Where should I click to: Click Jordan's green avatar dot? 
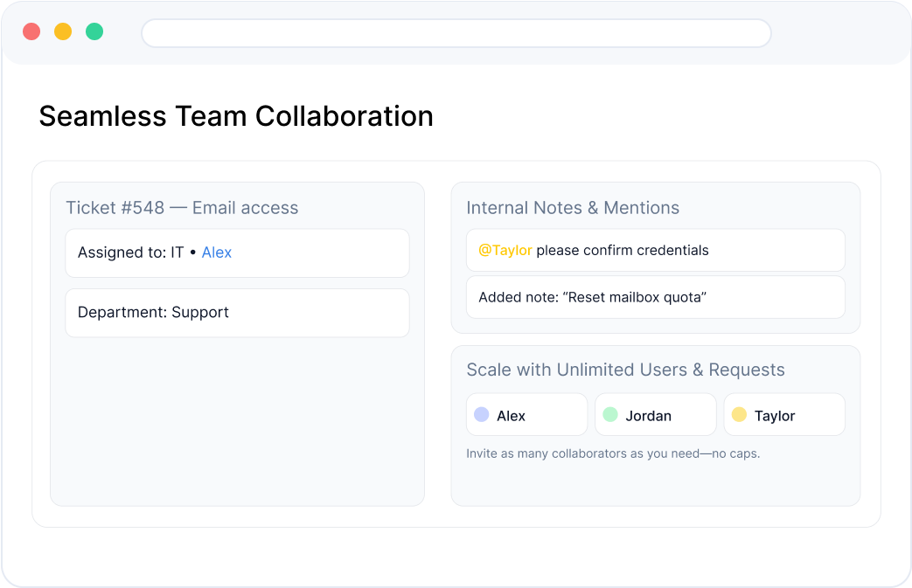coord(610,414)
